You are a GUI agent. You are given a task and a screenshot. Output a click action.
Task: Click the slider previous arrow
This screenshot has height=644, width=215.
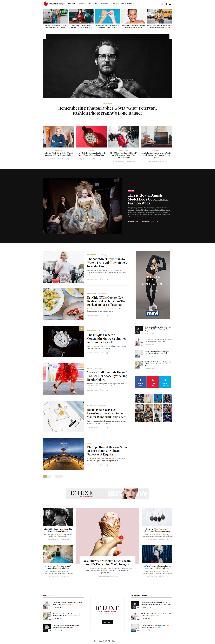(43, 36)
